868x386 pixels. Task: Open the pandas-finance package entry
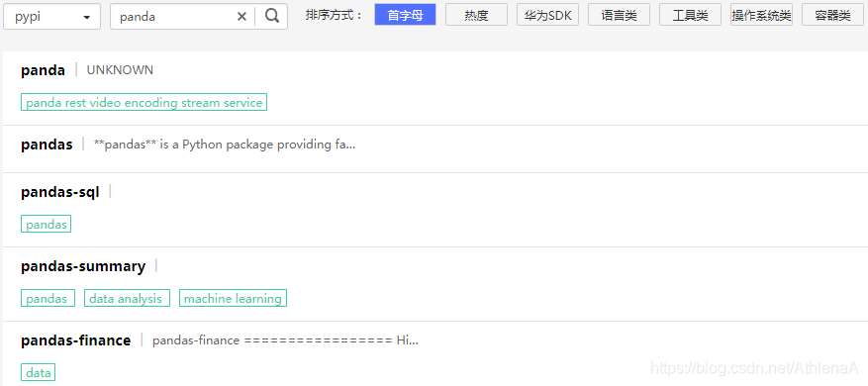pyautogui.click(x=76, y=340)
